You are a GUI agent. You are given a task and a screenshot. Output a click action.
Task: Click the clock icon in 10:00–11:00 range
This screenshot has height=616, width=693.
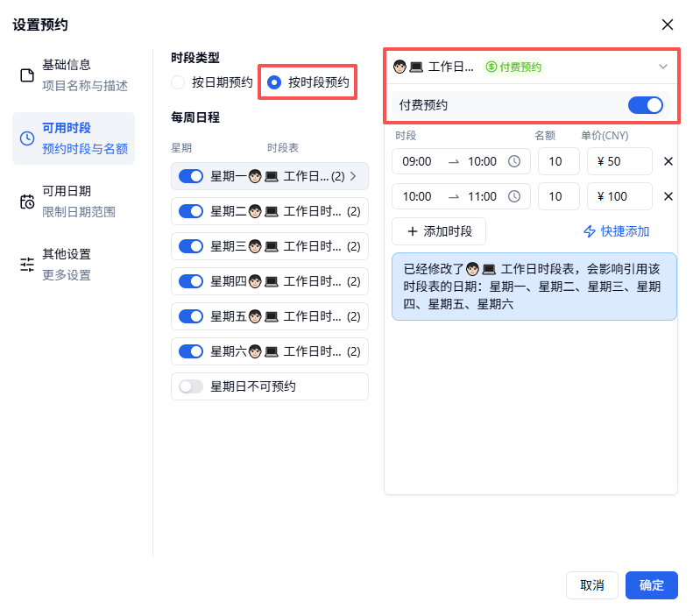coord(514,196)
